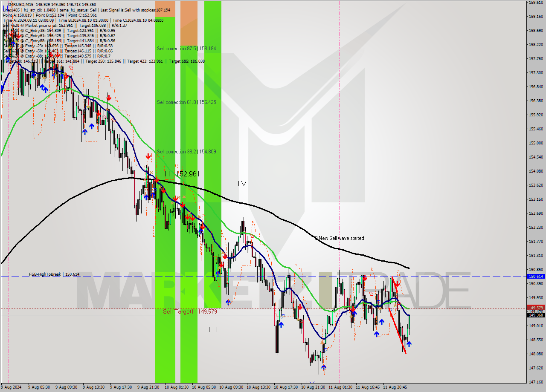Select the '0 New Sell wave started' annotation
The image size is (546, 392).
[x=340, y=238]
